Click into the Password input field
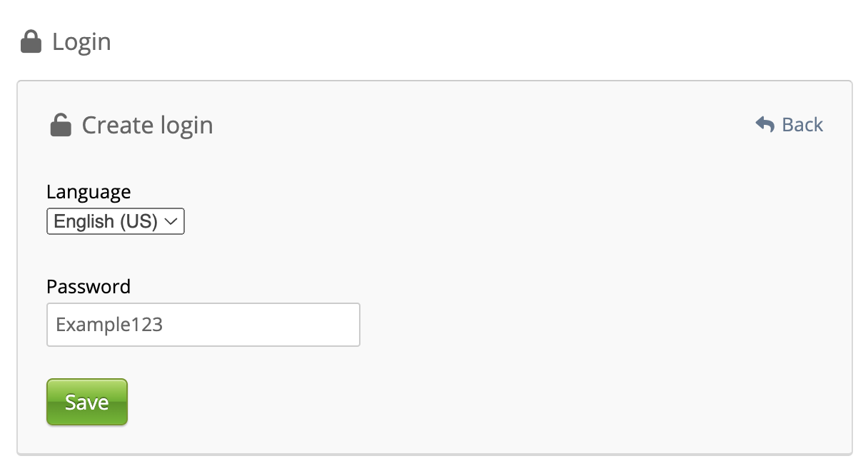 tap(203, 325)
